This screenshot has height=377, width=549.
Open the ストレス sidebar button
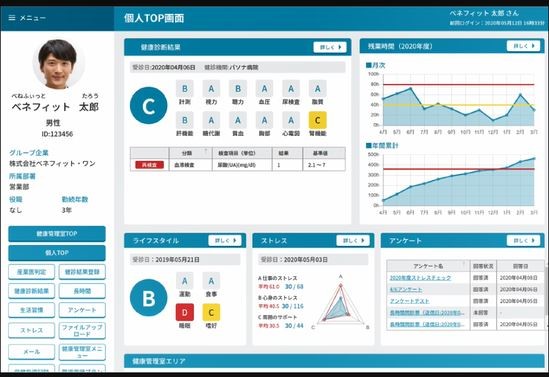[x=32, y=330]
